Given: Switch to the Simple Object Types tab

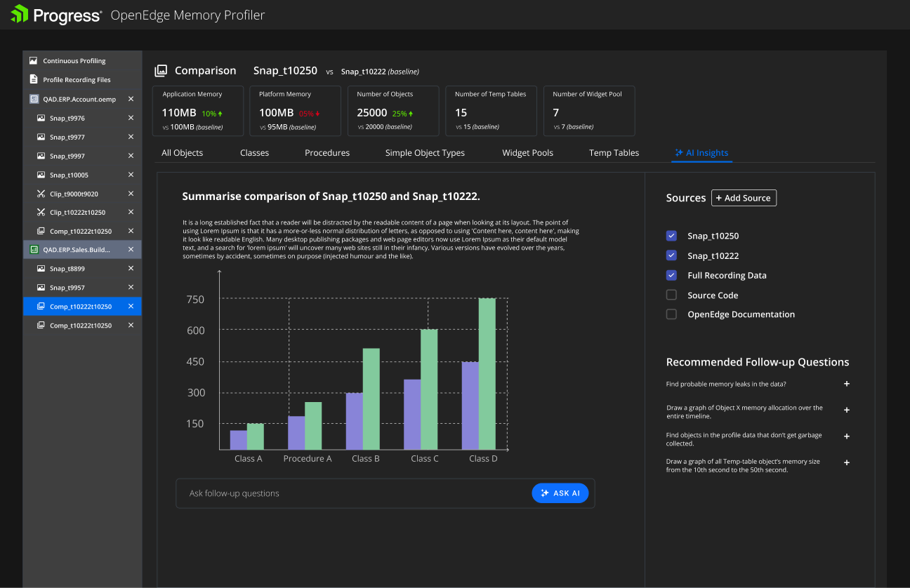Looking at the screenshot, I should click(x=425, y=153).
